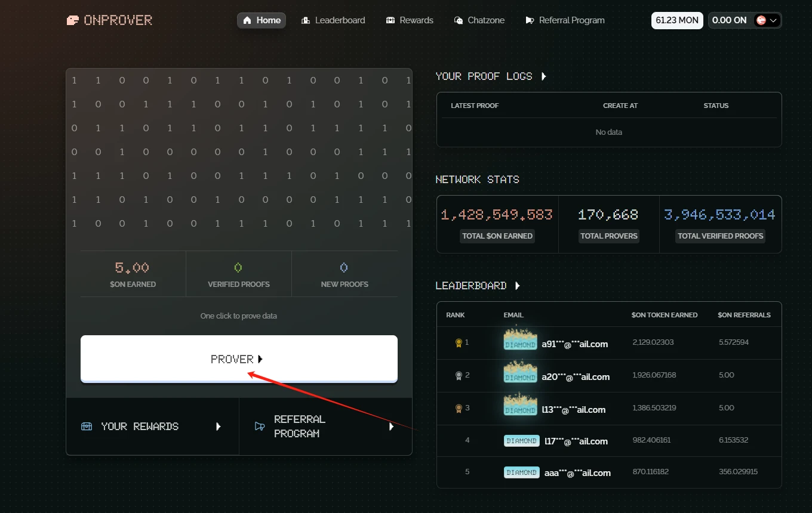Open Your Rewards via its arrow

[x=219, y=427]
